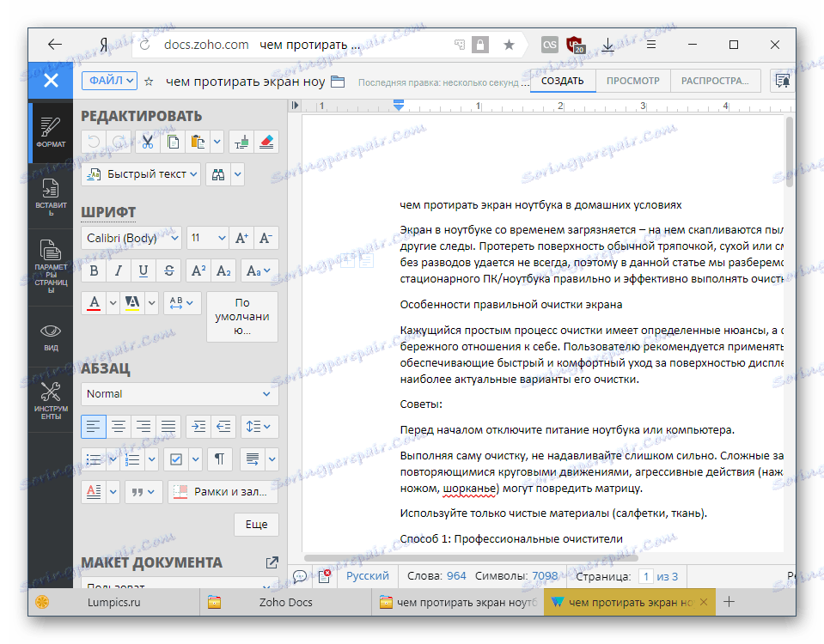Open the Lumpics.ru browser tab

pos(114,603)
